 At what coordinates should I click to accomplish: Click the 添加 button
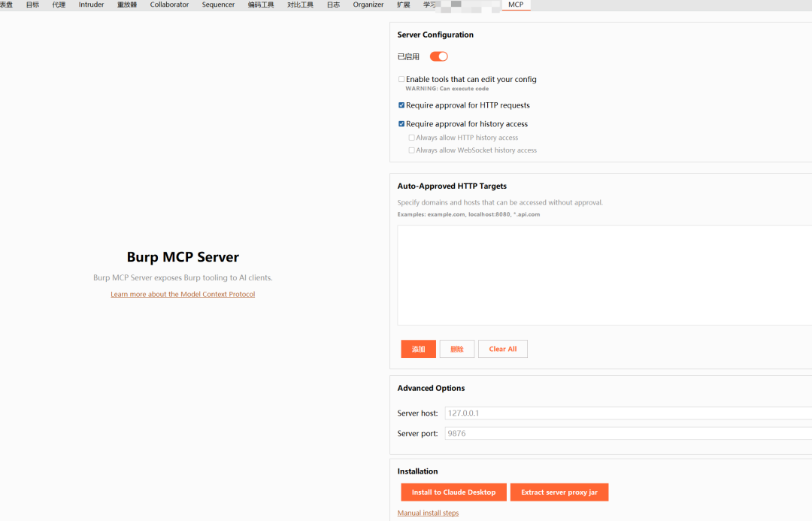[x=419, y=349]
